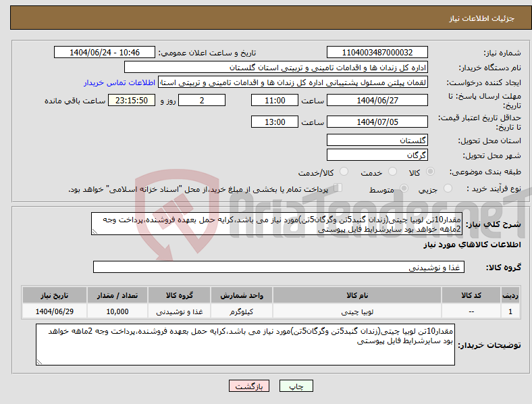Viewport: 532px width, 404px height.
Task: Click the شهر محل تحویل field گرگان
Action: point(377,155)
